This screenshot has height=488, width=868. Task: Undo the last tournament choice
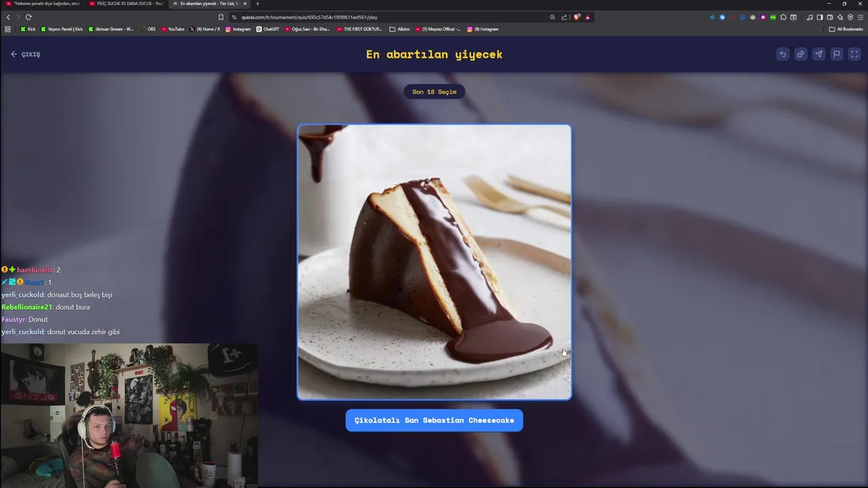783,54
